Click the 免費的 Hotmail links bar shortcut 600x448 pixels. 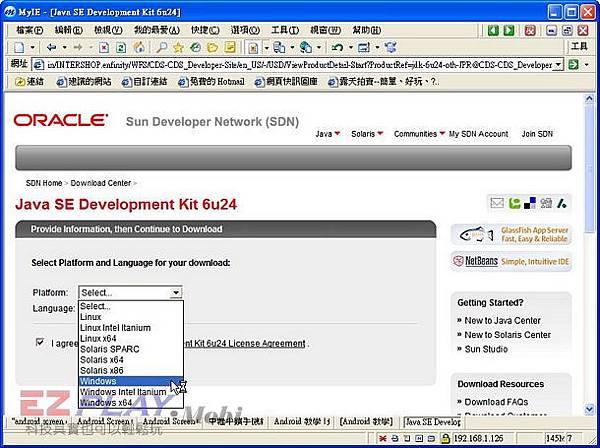click(212, 81)
